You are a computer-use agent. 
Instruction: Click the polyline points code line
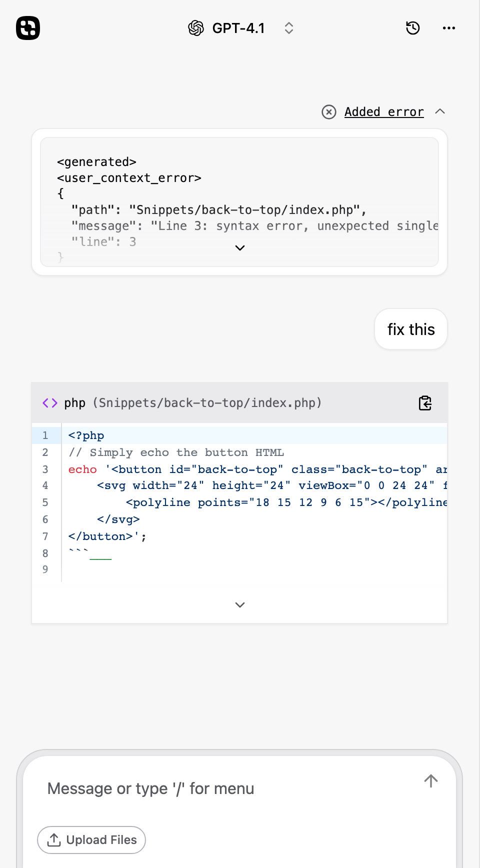pyautogui.click(x=286, y=502)
